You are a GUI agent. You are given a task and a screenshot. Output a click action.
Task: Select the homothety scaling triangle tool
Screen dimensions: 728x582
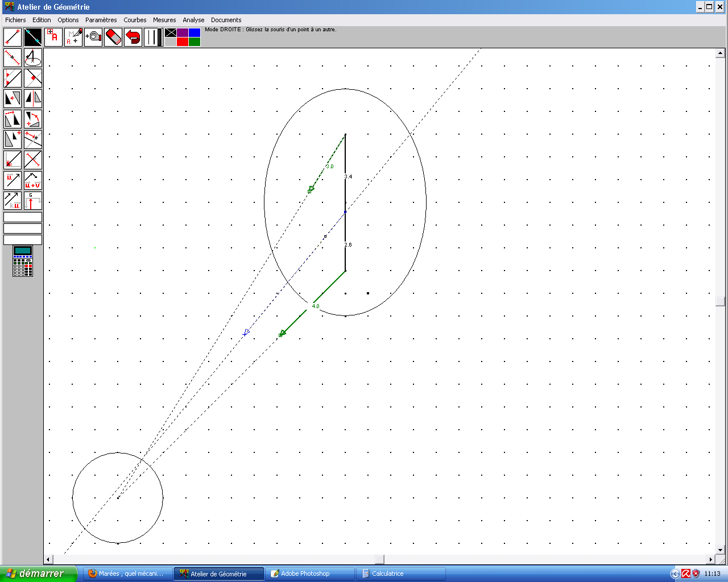(x=13, y=139)
